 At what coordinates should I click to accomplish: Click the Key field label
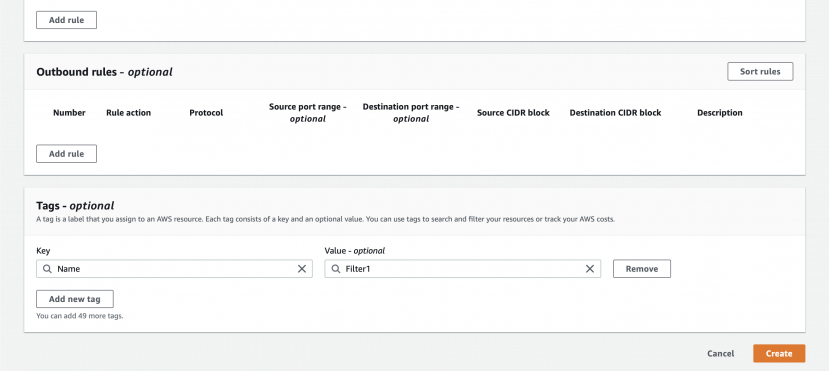tap(43, 251)
